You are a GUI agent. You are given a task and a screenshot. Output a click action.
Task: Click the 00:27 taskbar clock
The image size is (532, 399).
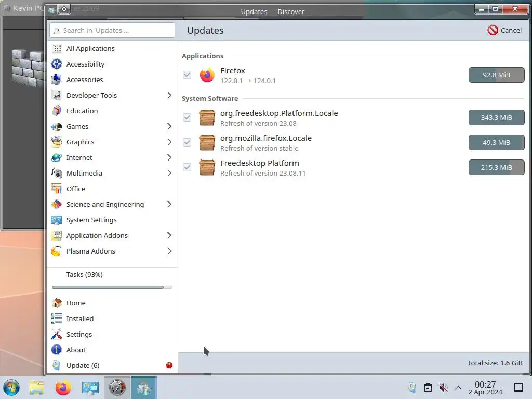coord(485,388)
